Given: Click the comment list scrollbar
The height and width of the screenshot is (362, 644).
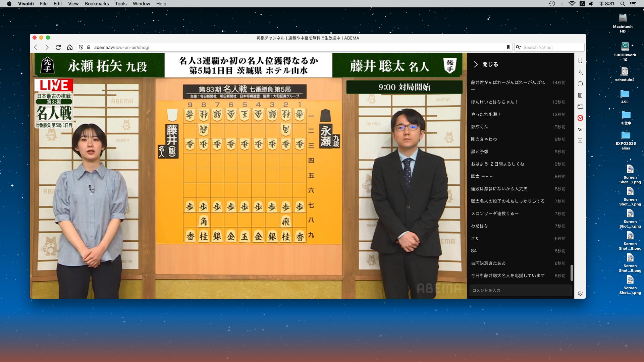Looking at the screenshot, I should pos(572,272).
